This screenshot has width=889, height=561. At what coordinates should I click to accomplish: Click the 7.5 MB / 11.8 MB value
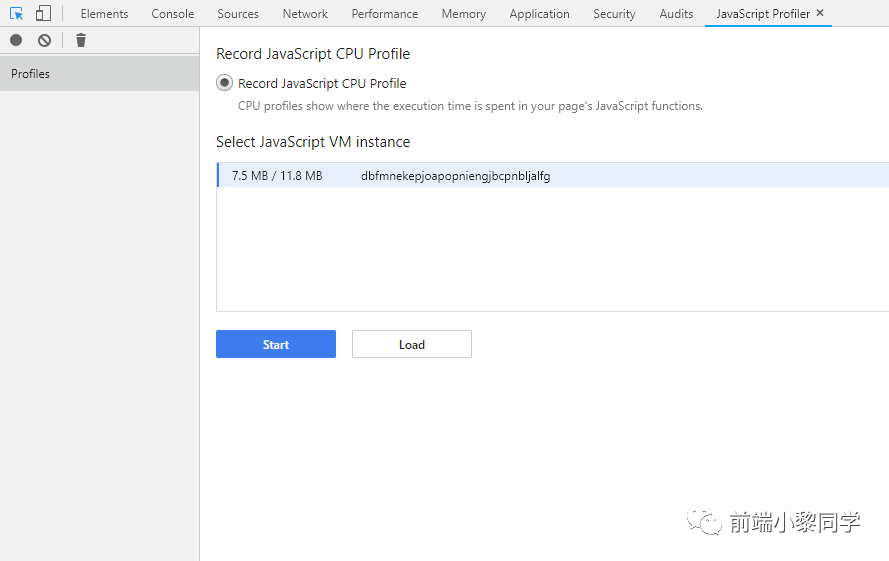(277, 176)
